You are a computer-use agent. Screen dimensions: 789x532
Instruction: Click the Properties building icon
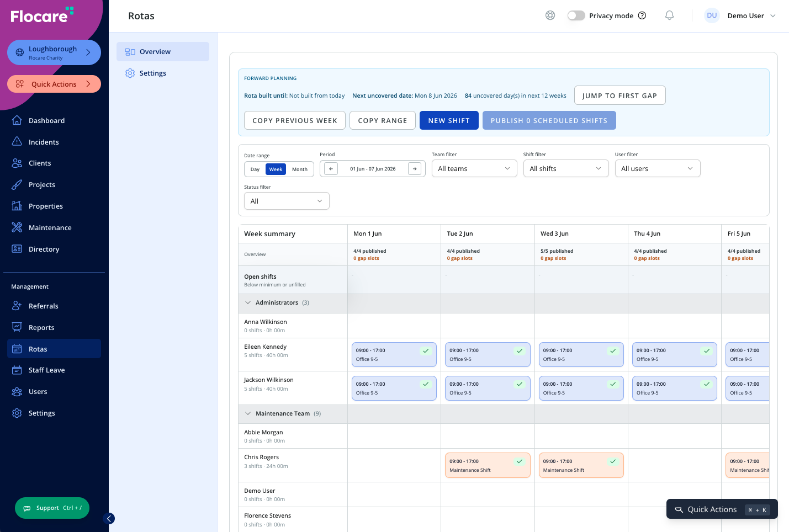point(17,206)
